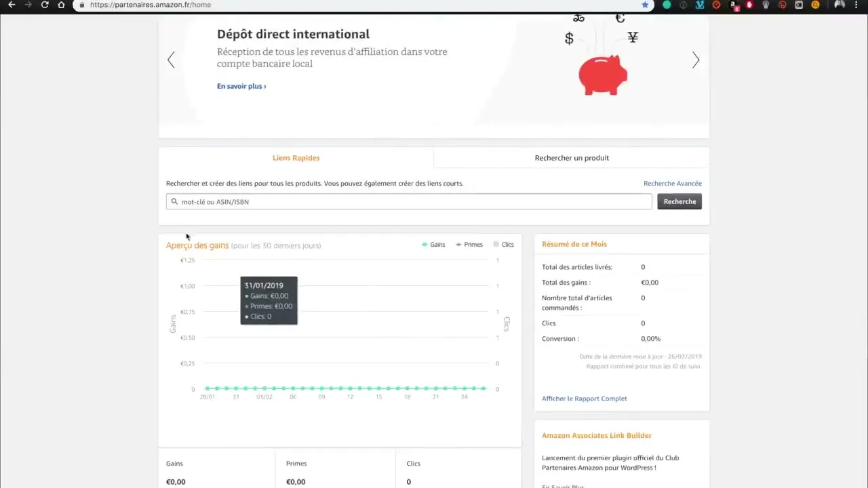Click the browser profile avatar icon
Viewport: 868px width, 488px height.
[840, 5]
